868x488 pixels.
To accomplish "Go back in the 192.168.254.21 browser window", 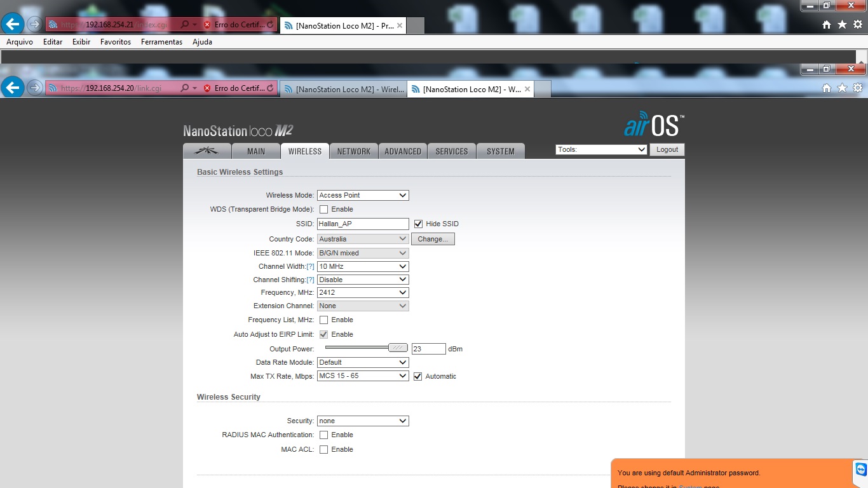I will (13, 24).
